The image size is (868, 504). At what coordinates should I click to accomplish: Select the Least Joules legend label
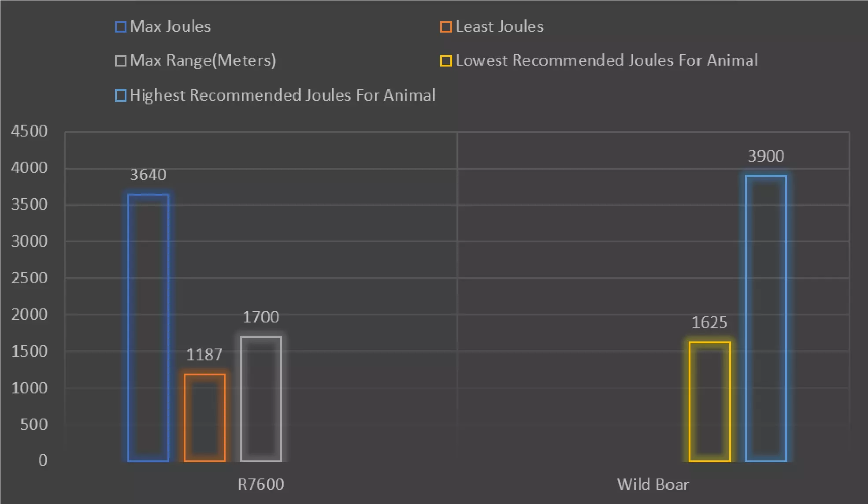coord(500,26)
